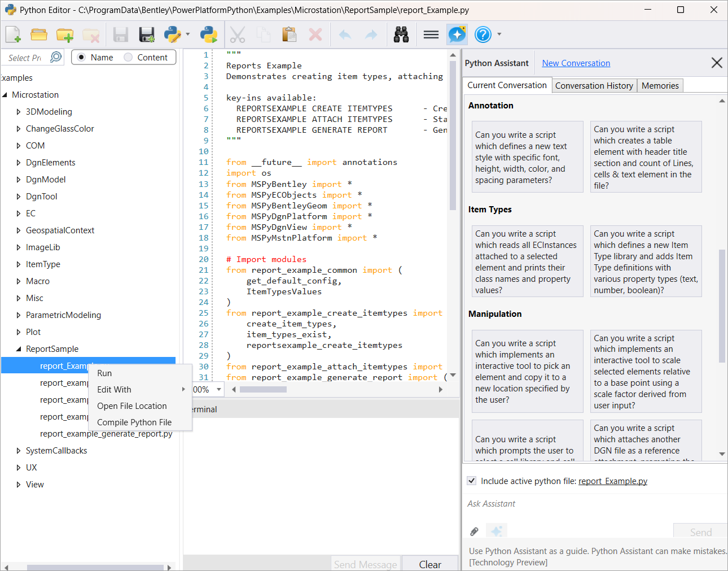Screen dimensions: 728x571
Task: Click the remove folder icon
Action: coord(91,35)
